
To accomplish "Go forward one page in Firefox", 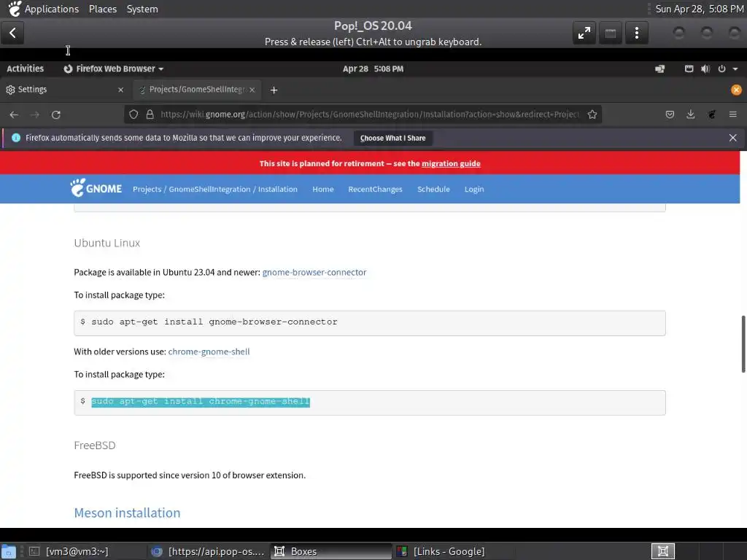I will click(35, 114).
